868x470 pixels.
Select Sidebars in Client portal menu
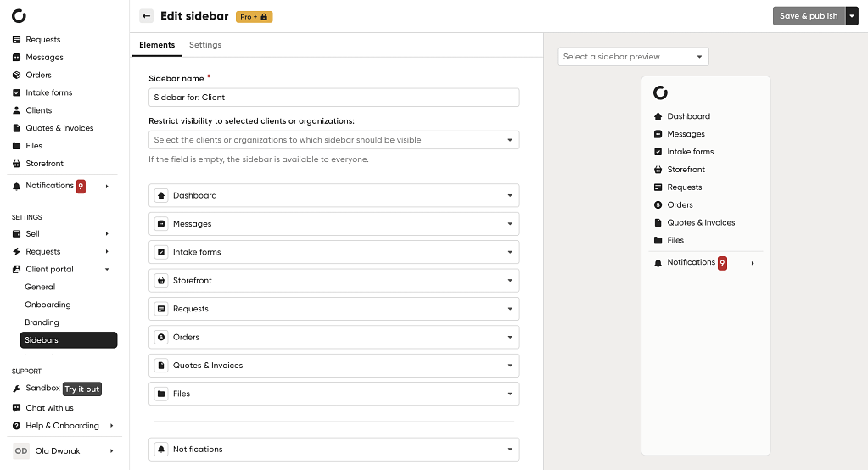click(69, 340)
